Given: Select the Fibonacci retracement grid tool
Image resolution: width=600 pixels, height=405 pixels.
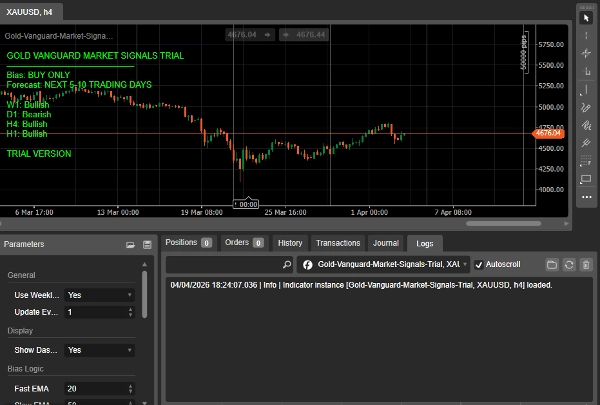Looking at the screenshot, I should point(586,161).
